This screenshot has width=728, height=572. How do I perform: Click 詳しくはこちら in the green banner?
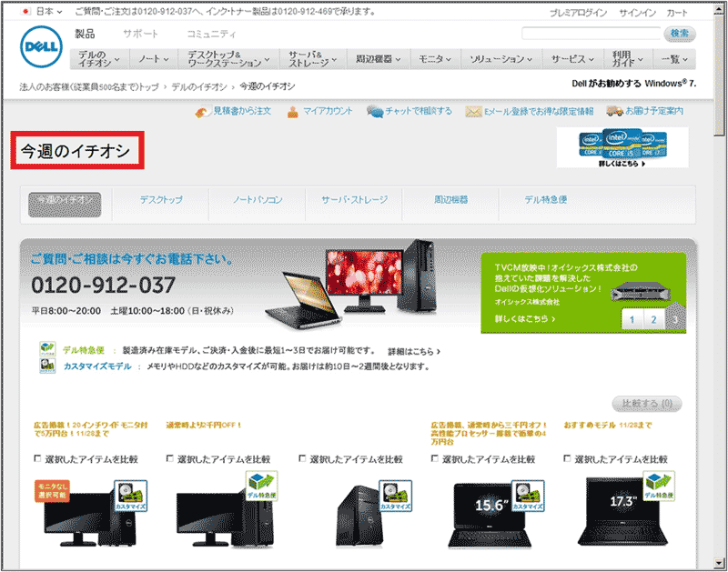tap(525, 318)
